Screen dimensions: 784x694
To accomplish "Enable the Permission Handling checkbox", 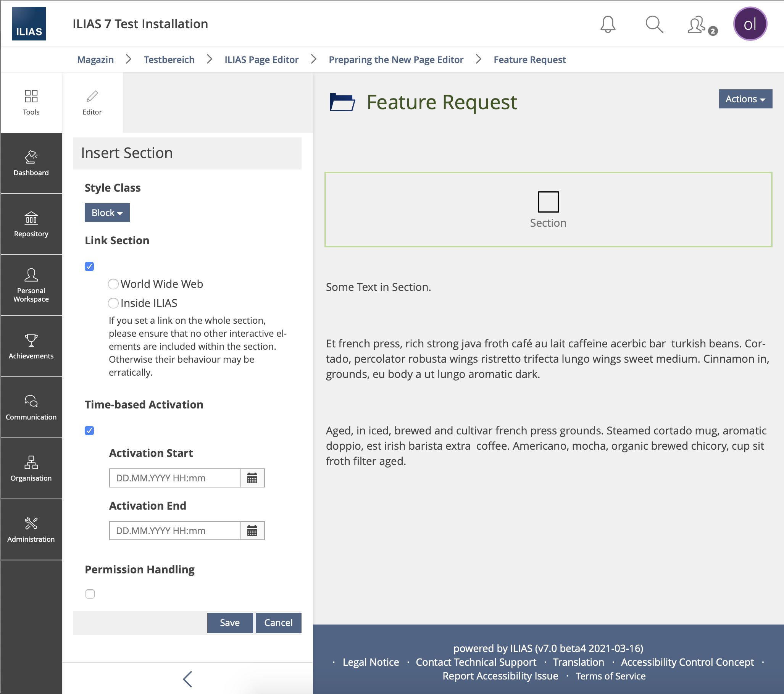I will coord(90,594).
